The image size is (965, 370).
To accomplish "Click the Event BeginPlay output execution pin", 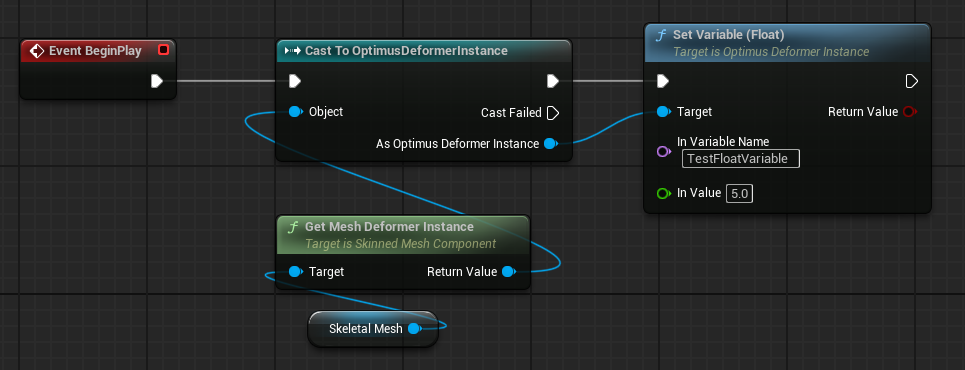I will point(156,81).
